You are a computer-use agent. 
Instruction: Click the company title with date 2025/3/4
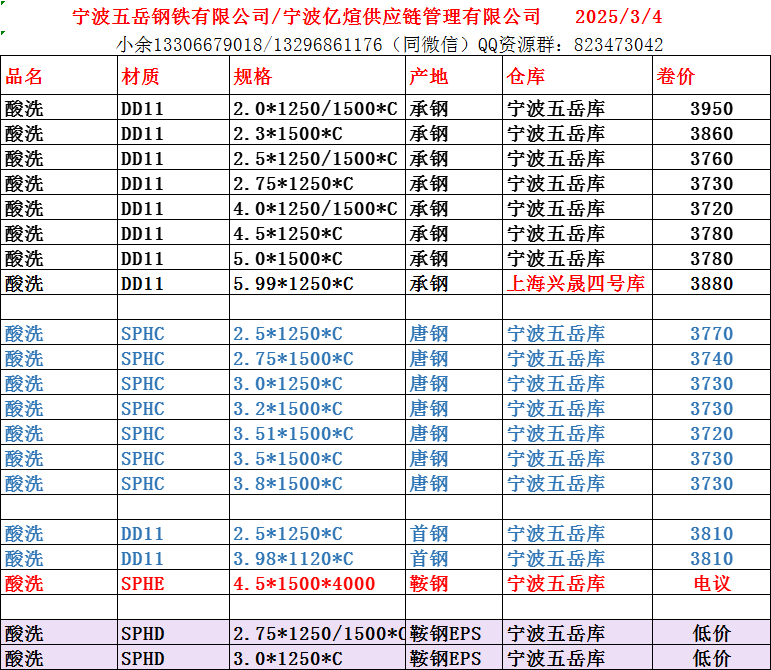coord(367,17)
